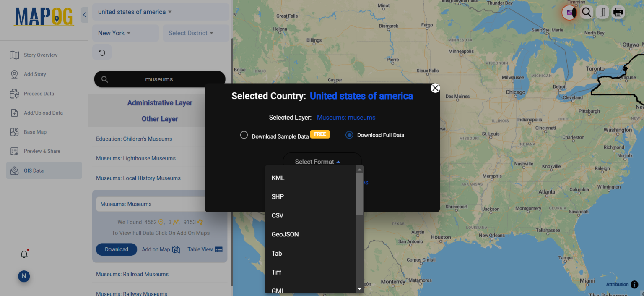Image resolution: width=644 pixels, height=296 pixels.
Task: Collapse the Select Format dropdown
Action: [322, 162]
